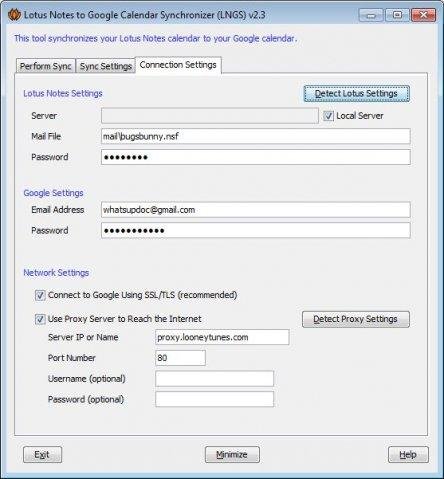Screen dimensions: 444x479
Task: Click the Google Password field
Action: (x=256, y=230)
